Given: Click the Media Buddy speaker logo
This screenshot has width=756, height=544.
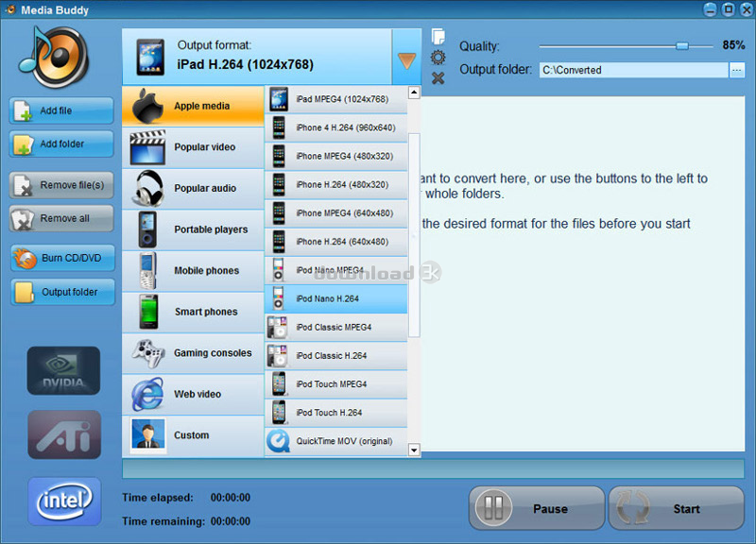Looking at the screenshot, I should (x=55, y=58).
